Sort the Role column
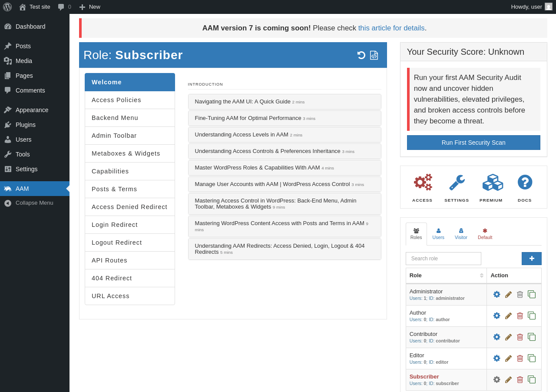 click(446, 276)
